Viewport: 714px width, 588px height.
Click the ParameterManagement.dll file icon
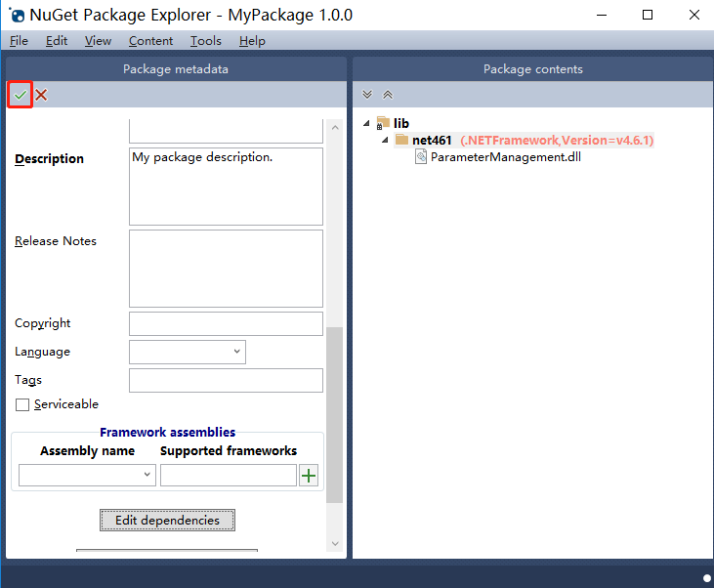[x=421, y=157]
